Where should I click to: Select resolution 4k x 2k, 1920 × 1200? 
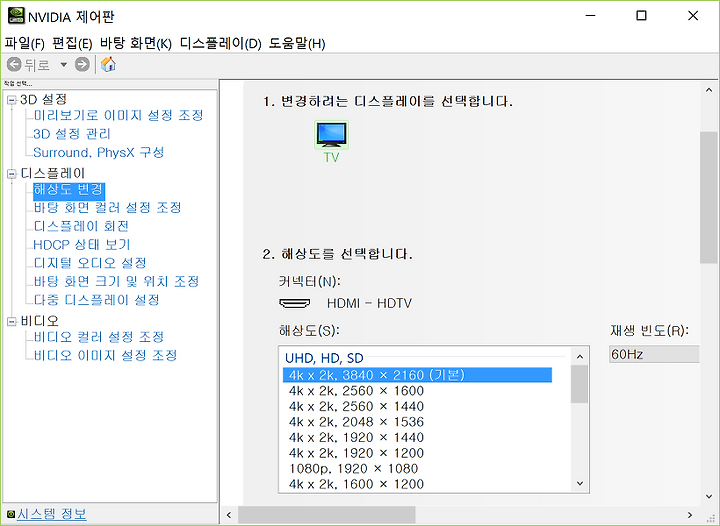(x=356, y=453)
